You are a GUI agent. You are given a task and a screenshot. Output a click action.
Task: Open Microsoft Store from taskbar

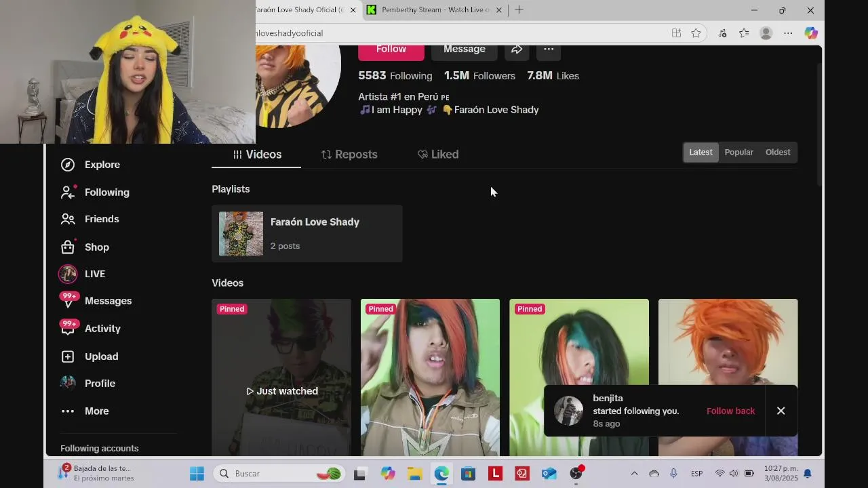click(468, 474)
